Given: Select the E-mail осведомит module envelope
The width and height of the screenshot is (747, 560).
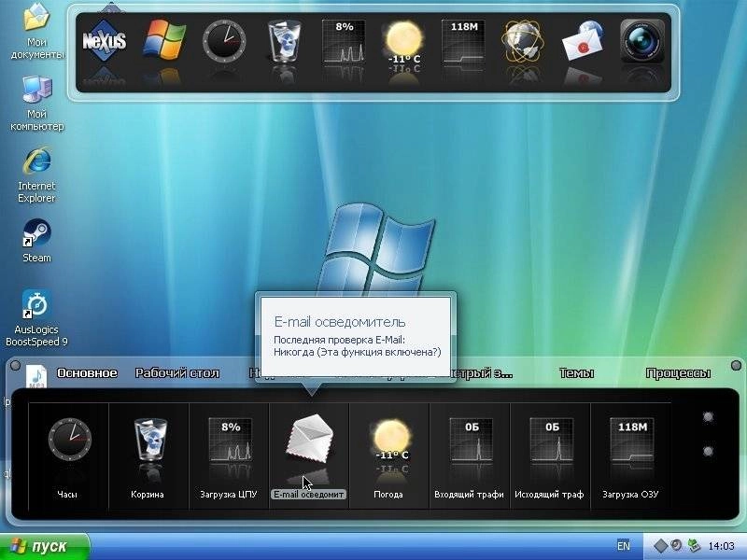Looking at the screenshot, I should (310, 440).
